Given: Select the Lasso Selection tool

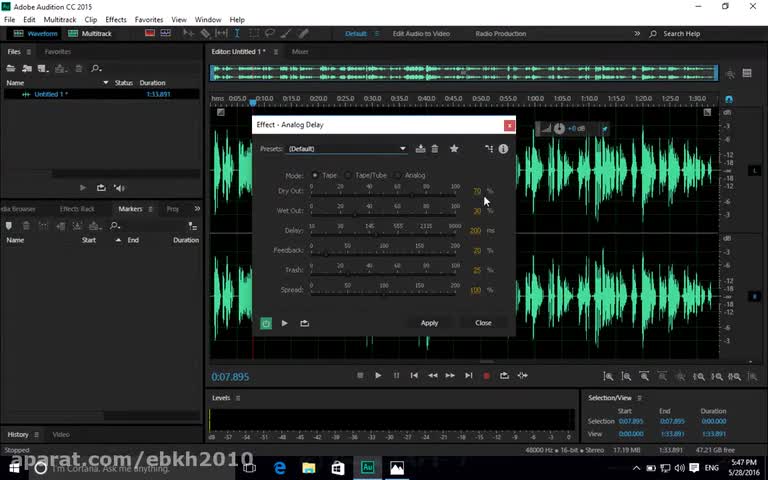Looking at the screenshot, I should [x=270, y=33].
